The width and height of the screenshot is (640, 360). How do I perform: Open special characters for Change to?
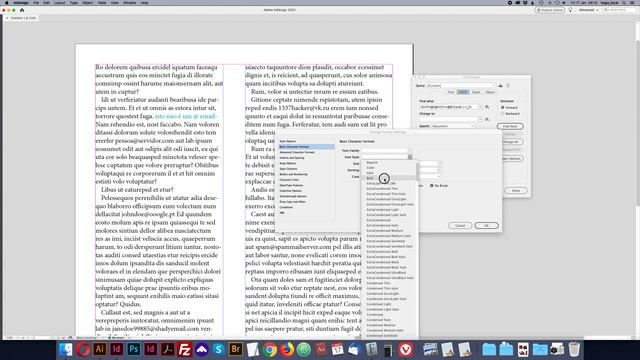(x=487, y=119)
